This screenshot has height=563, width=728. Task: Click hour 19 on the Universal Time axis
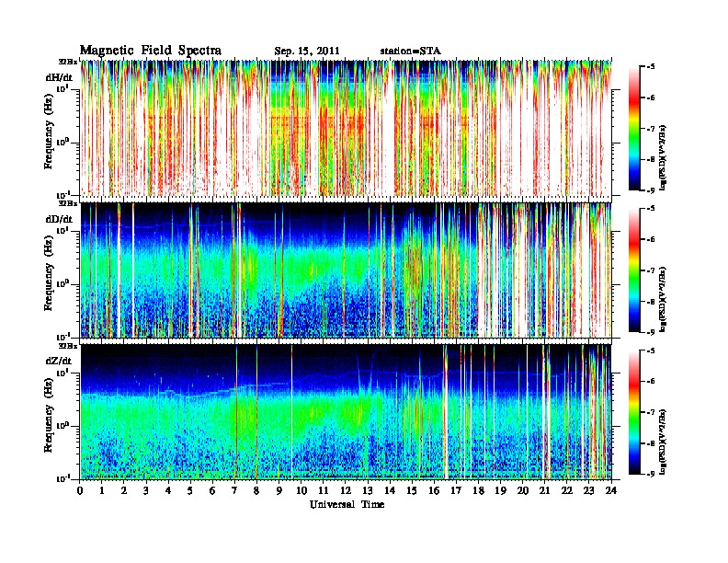coord(500,490)
